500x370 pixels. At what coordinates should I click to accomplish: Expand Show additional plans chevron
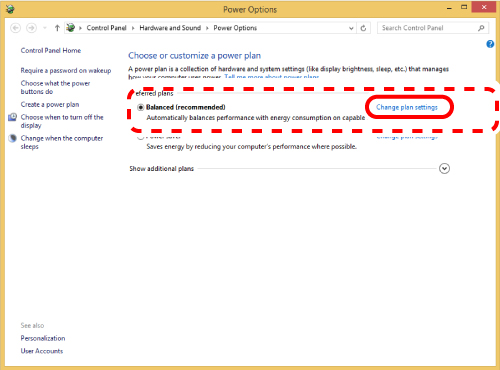(444, 169)
